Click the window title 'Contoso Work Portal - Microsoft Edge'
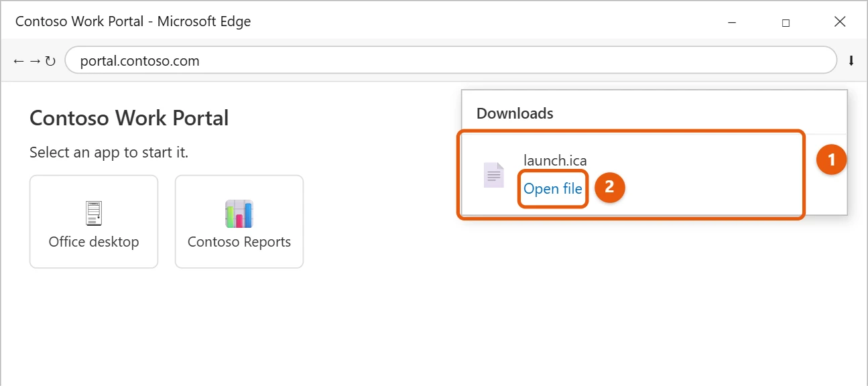Image resolution: width=868 pixels, height=386 pixels. [133, 21]
